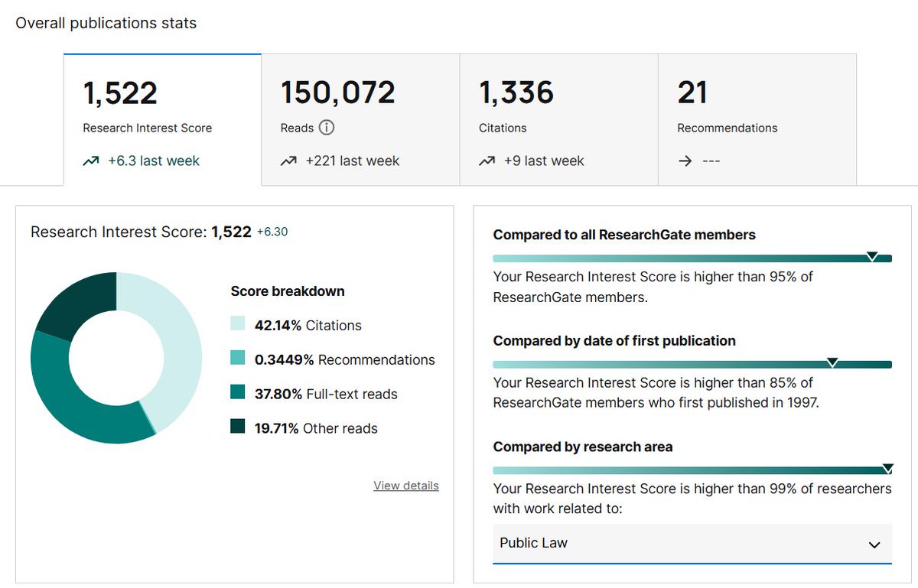Click the dropdown chevron beside Public Law
The image size is (918, 588).
pos(874,545)
